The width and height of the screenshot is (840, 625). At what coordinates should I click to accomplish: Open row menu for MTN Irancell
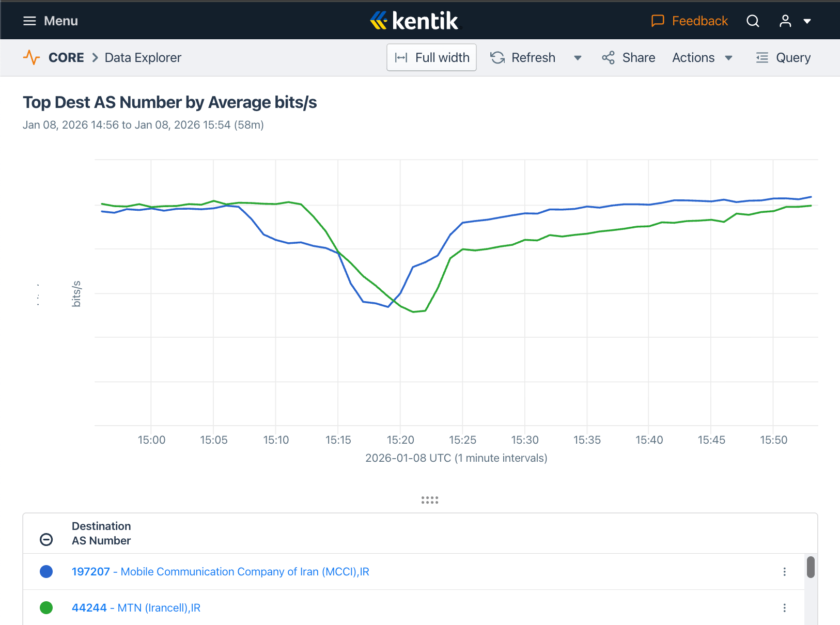pyautogui.click(x=784, y=608)
